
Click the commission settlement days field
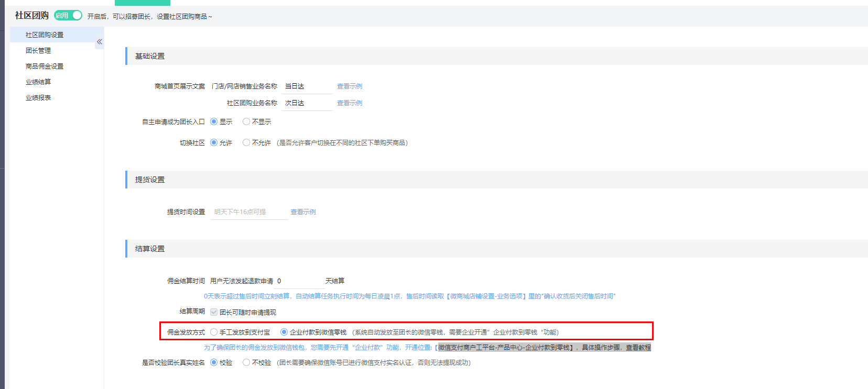(x=299, y=281)
